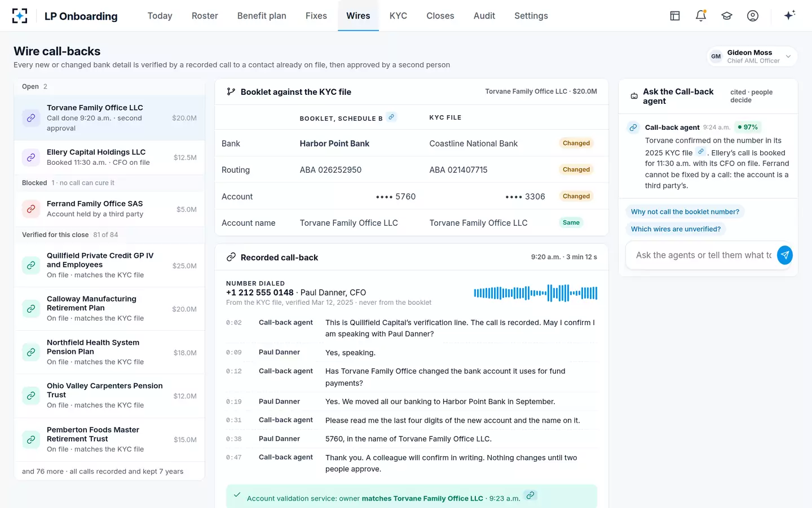Go to the KYC tab
Image resolution: width=812 pixels, height=508 pixels.
[x=398, y=16]
